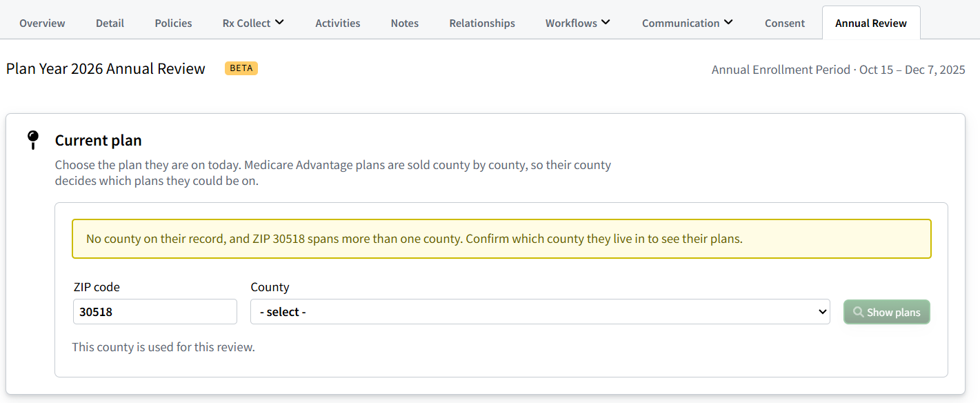This screenshot has height=403, width=980.
Task: Click the County field label
Action: pyautogui.click(x=270, y=287)
